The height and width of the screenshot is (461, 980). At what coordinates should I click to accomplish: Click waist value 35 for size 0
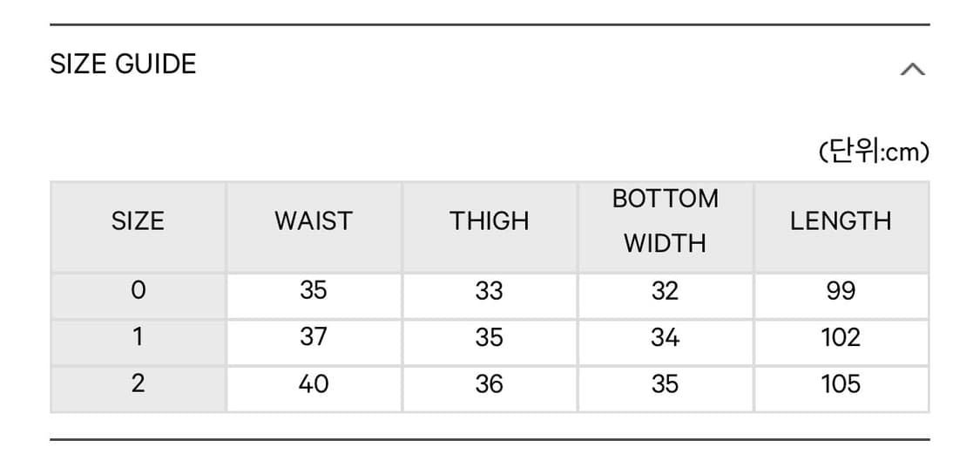(314, 291)
